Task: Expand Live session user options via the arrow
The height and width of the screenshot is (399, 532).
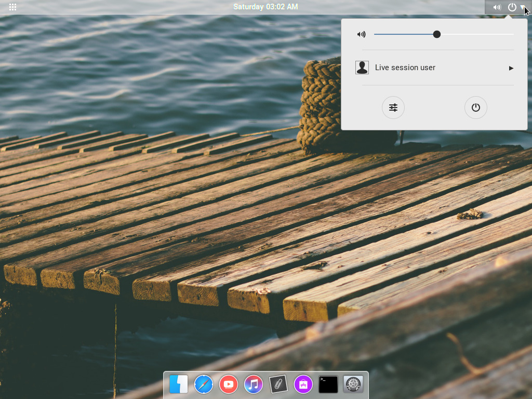Action: (x=511, y=68)
